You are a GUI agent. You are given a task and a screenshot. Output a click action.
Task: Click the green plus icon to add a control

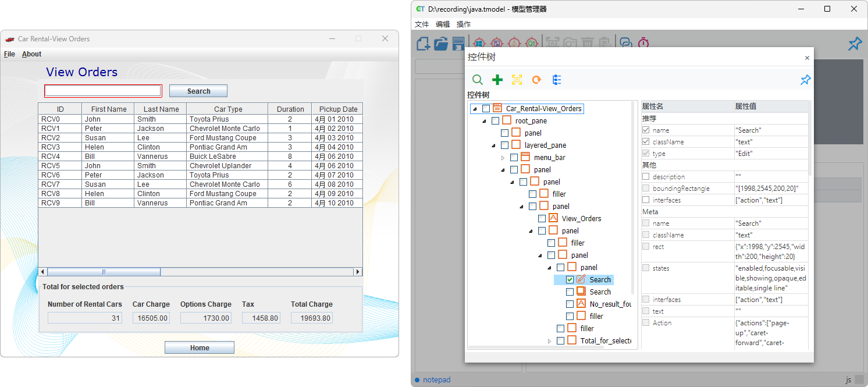click(x=497, y=80)
